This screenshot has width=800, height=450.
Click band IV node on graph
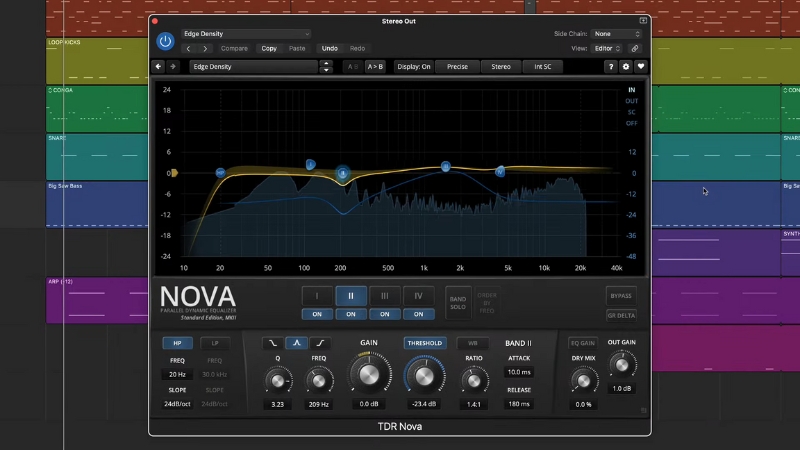[x=500, y=172]
